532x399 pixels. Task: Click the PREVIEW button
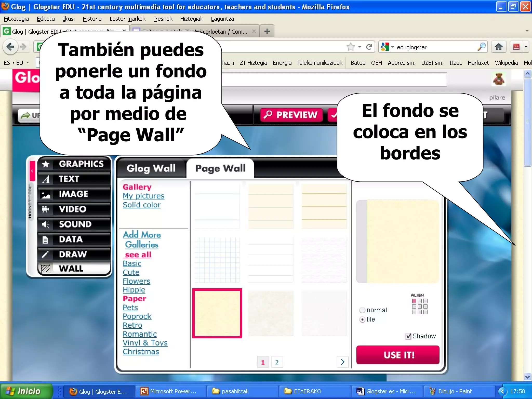(x=291, y=115)
